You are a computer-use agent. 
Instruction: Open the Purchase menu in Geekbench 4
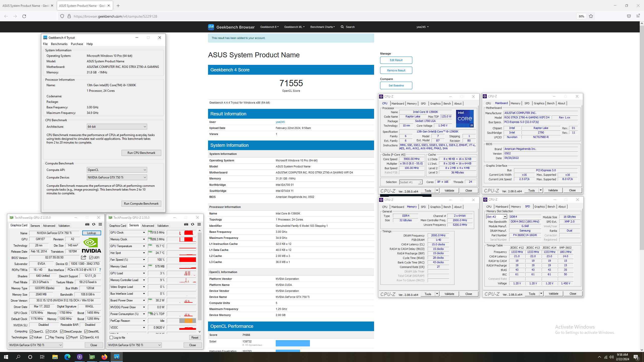click(x=77, y=44)
